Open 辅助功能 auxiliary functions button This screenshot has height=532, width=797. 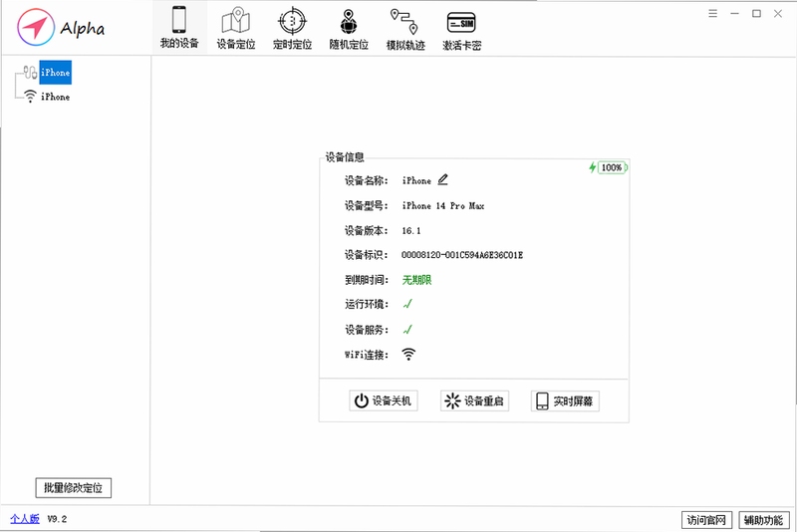click(x=764, y=520)
